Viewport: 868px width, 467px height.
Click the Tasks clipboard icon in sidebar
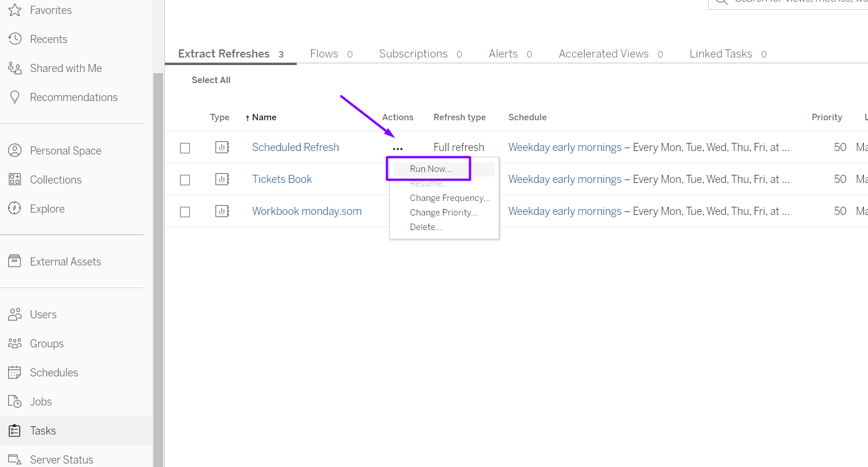coord(15,430)
